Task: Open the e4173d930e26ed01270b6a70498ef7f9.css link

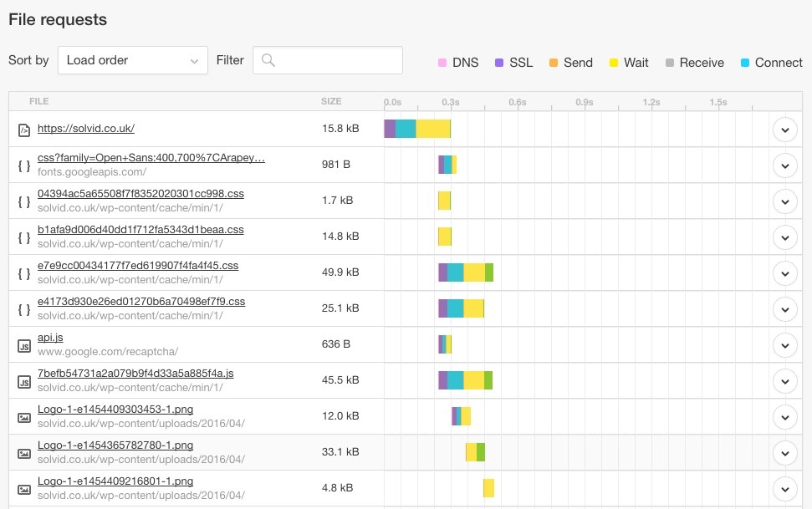Action: click(141, 302)
